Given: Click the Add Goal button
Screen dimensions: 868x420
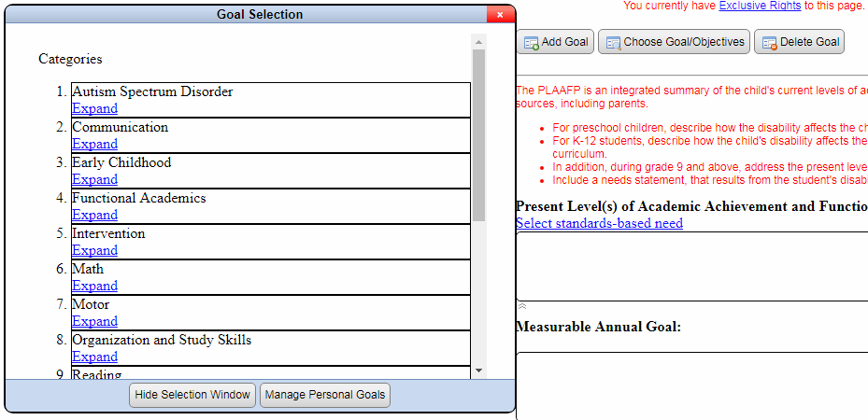Looking at the screenshot, I should coord(555,42).
